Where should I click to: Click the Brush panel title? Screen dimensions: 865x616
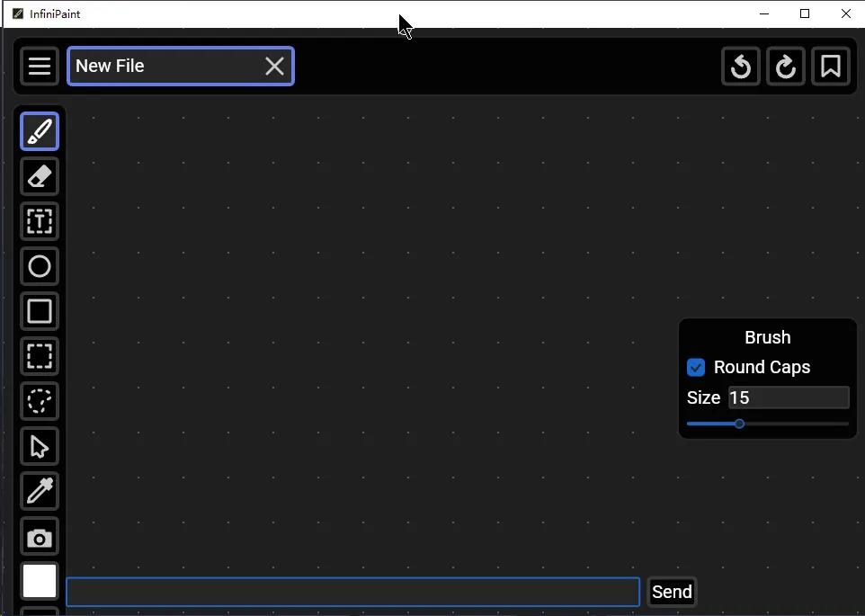tap(767, 337)
